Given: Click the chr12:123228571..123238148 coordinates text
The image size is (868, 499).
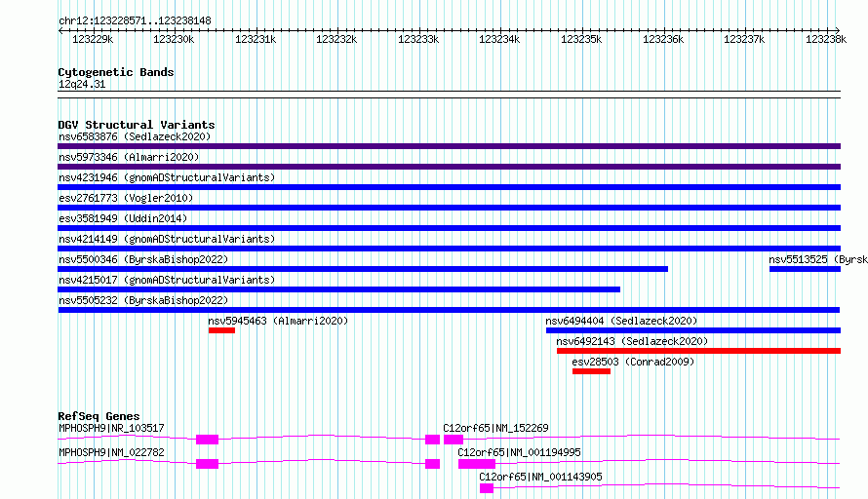Looking at the screenshot, I should [135, 20].
